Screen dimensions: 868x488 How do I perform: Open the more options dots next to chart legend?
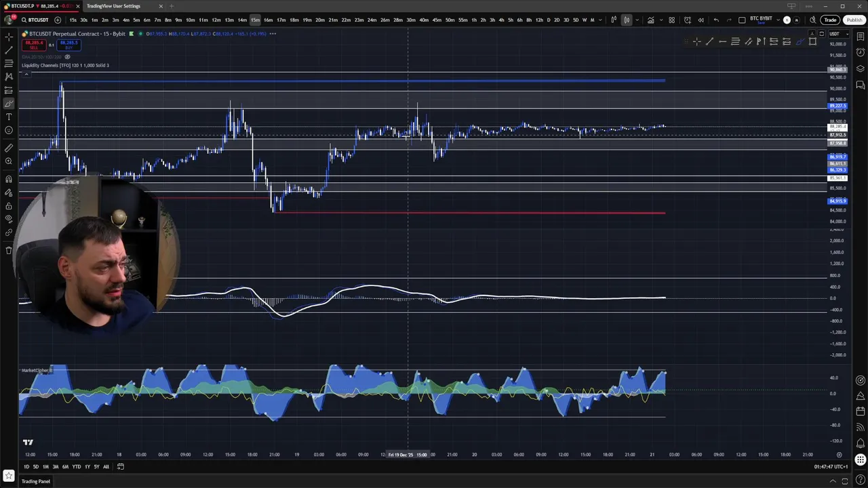[273, 34]
